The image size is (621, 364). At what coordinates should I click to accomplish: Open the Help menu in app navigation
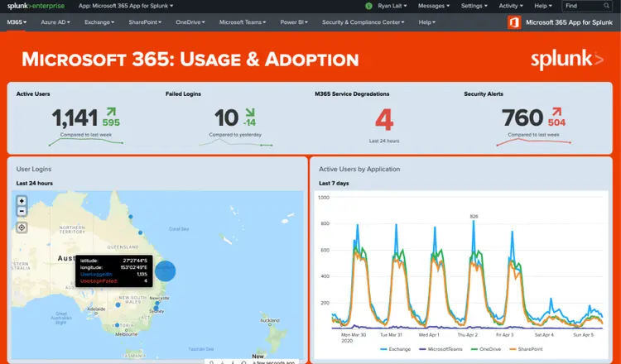[x=427, y=22]
